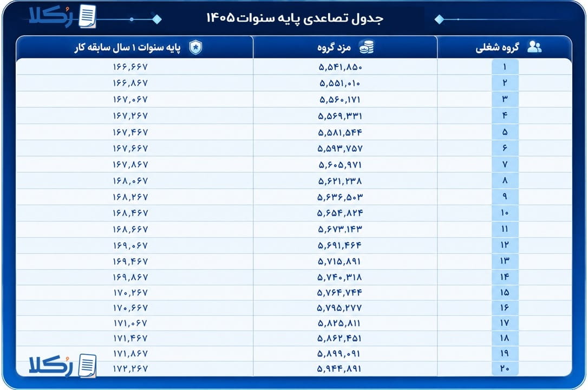Click the coins icon beside مزد گروه
The height and width of the screenshot is (390, 588).
[x=366, y=47]
